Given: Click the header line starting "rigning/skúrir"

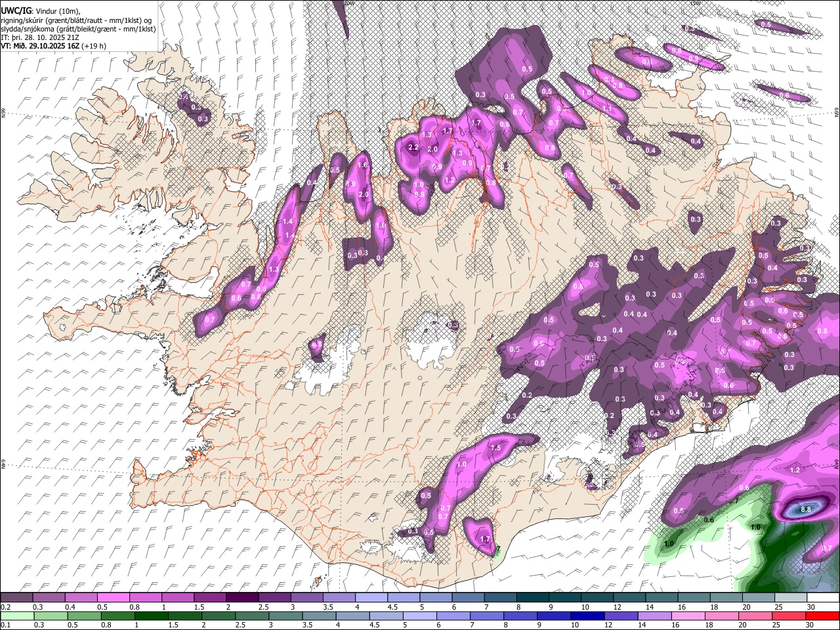Looking at the screenshot, I should point(76,20).
